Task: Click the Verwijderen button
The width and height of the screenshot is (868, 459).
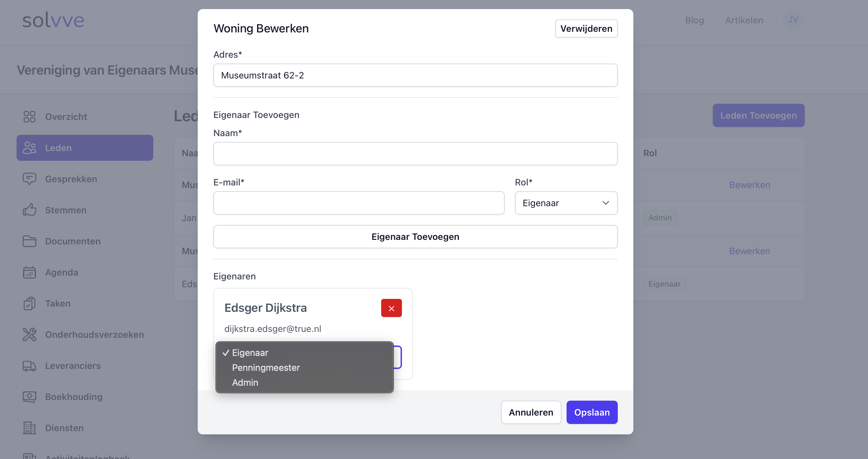Action: (x=586, y=29)
